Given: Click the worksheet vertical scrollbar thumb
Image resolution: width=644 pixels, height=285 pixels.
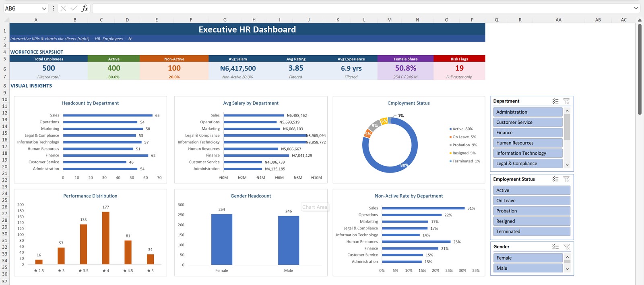Looking at the screenshot, I should pos(640,69).
